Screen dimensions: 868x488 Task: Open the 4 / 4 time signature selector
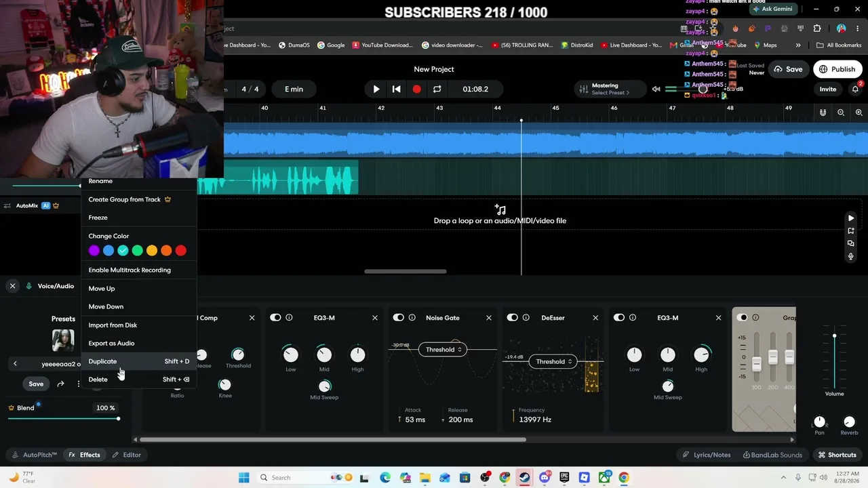(x=250, y=89)
